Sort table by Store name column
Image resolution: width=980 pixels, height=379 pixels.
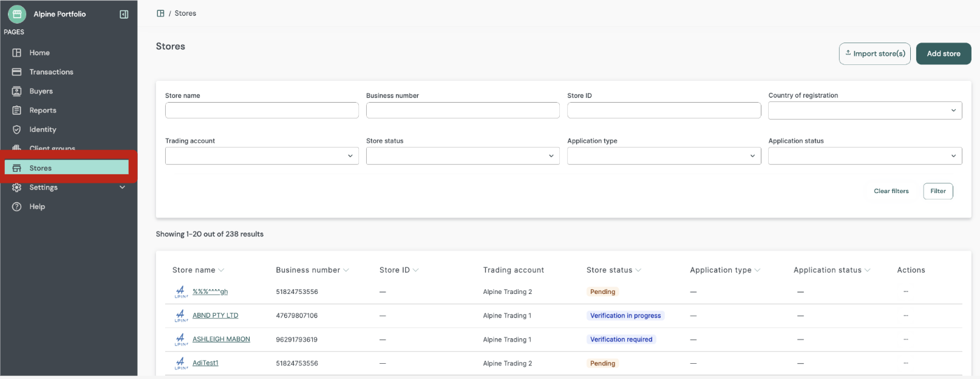click(198, 270)
